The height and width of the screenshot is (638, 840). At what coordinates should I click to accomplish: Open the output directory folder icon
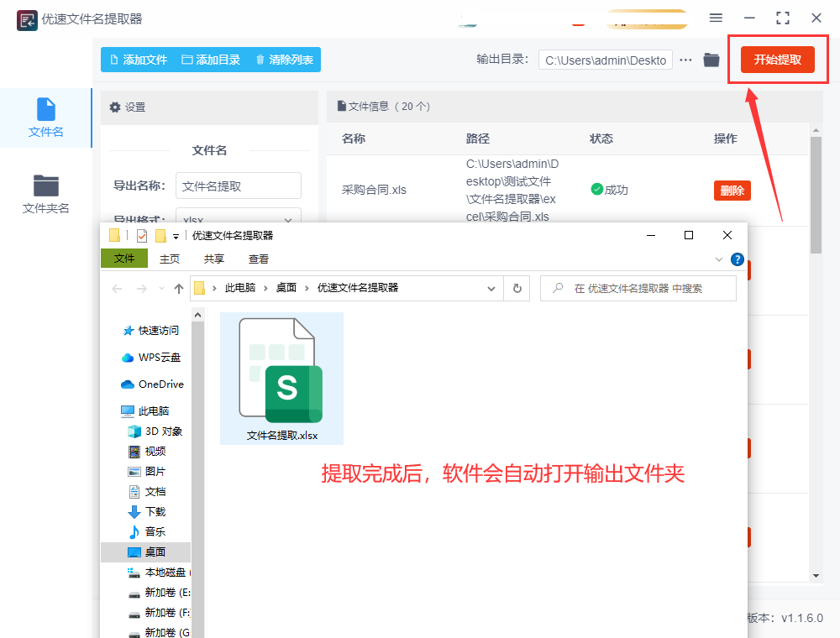(x=711, y=60)
